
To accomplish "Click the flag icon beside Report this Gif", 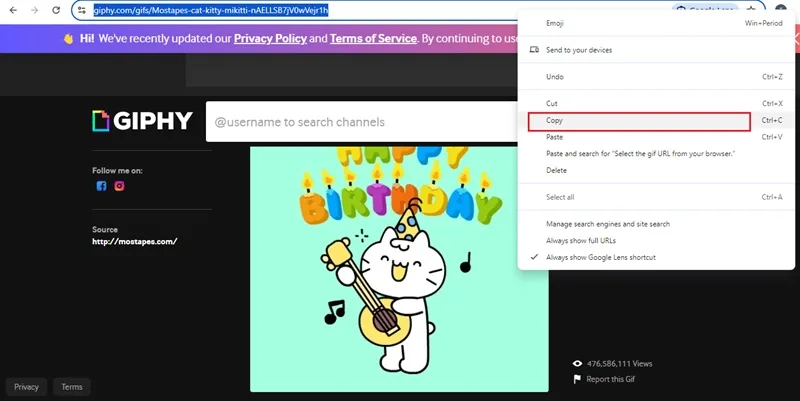I will pos(577,379).
